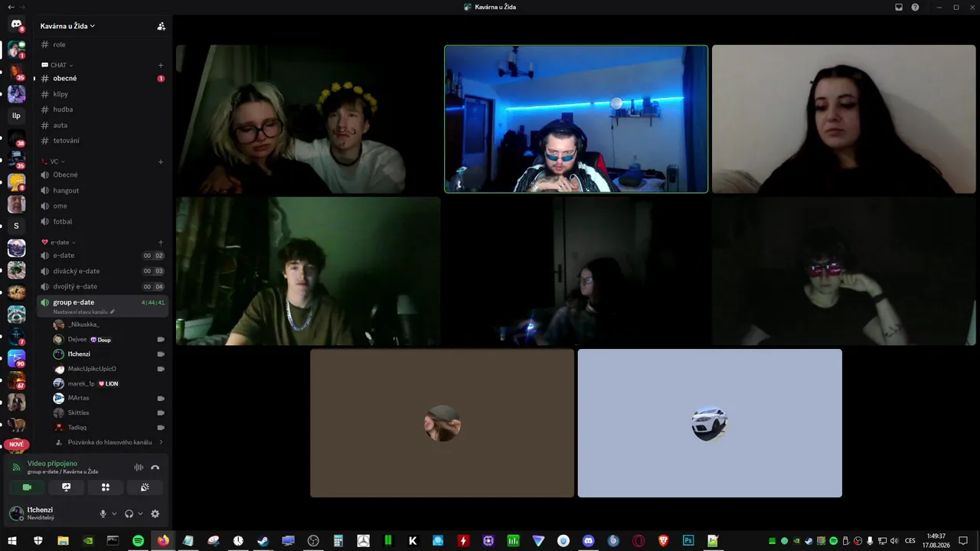Open OBS Studio from the taskbar
The height and width of the screenshot is (551, 980).
(313, 540)
